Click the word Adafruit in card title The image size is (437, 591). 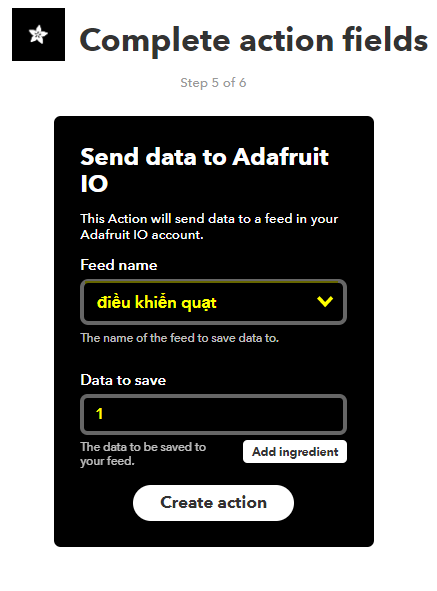(280, 156)
